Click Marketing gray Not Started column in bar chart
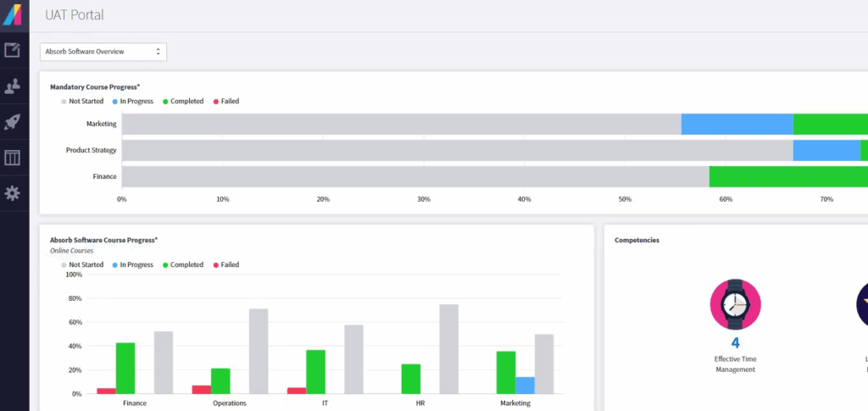868x411 pixels. [x=544, y=364]
